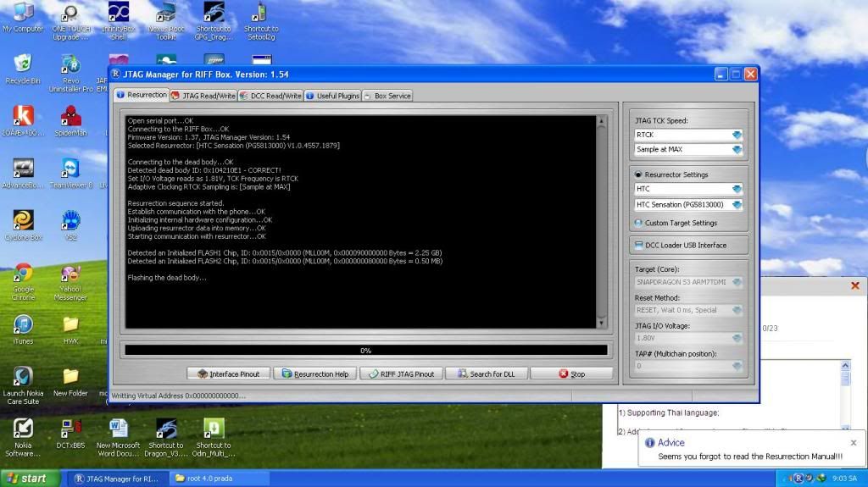
Task: Open Launch Nokia Care Suite icon
Action: (23, 385)
